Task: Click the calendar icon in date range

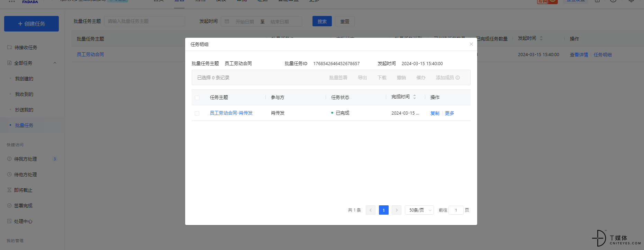Action: coord(227,21)
